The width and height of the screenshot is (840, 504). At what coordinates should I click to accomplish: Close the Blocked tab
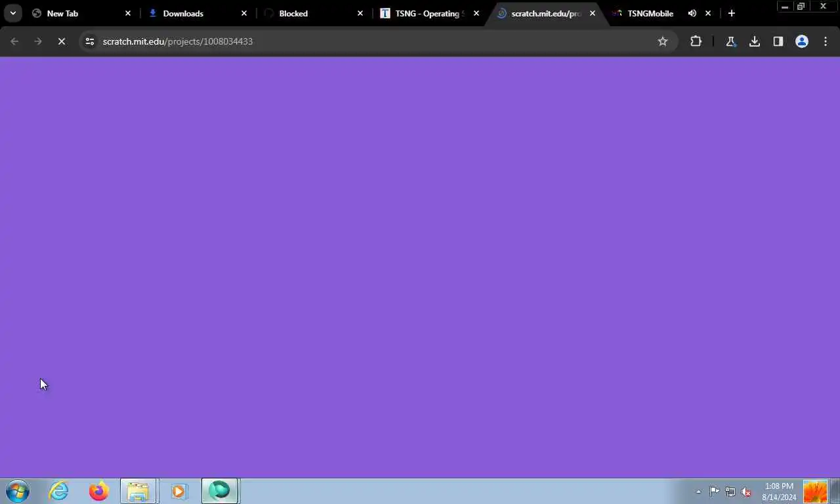(x=360, y=13)
